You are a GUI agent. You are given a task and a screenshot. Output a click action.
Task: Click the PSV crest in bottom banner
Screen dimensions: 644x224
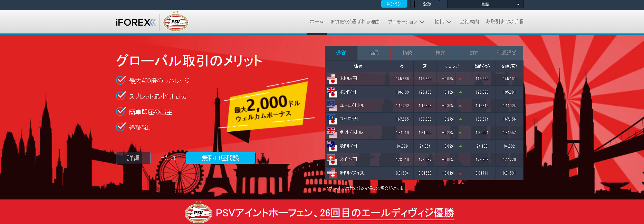click(199, 212)
